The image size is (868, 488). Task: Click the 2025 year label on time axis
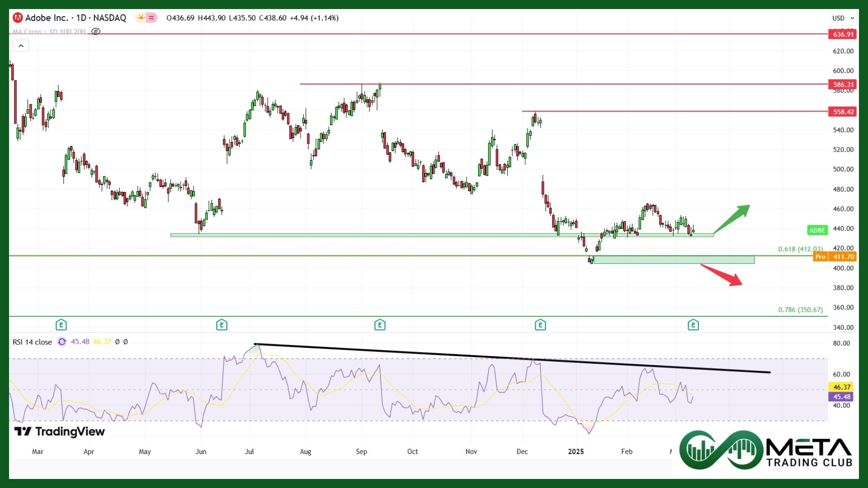pos(576,451)
